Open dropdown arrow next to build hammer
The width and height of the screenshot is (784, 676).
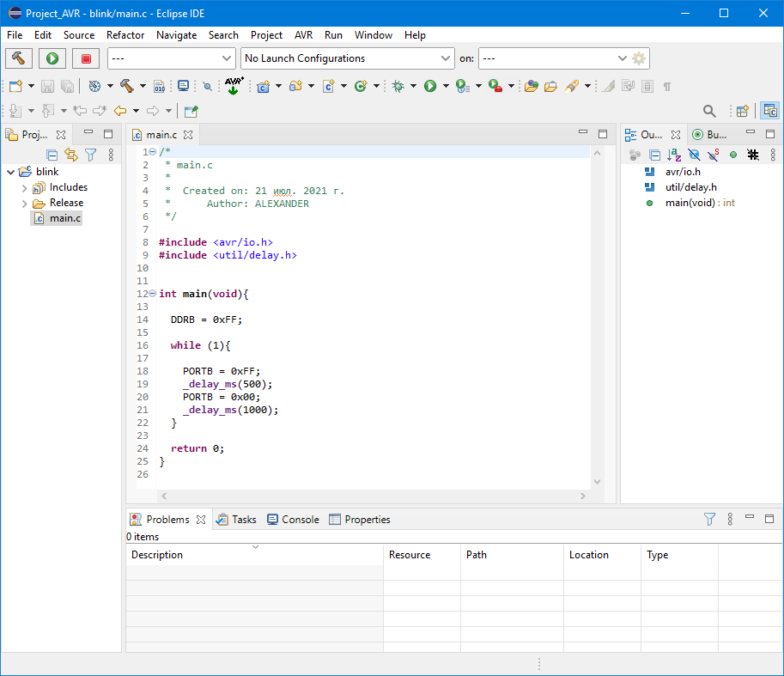tap(143, 86)
